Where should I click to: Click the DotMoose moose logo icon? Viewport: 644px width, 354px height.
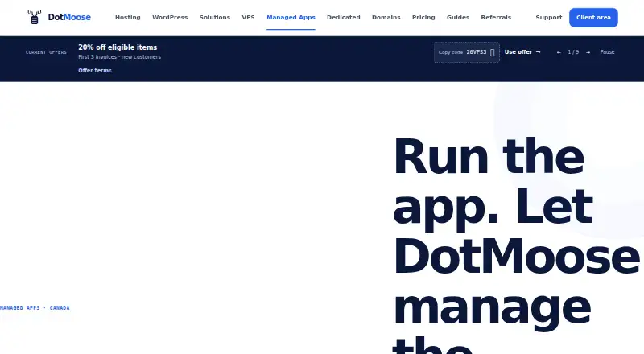[x=35, y=17]
